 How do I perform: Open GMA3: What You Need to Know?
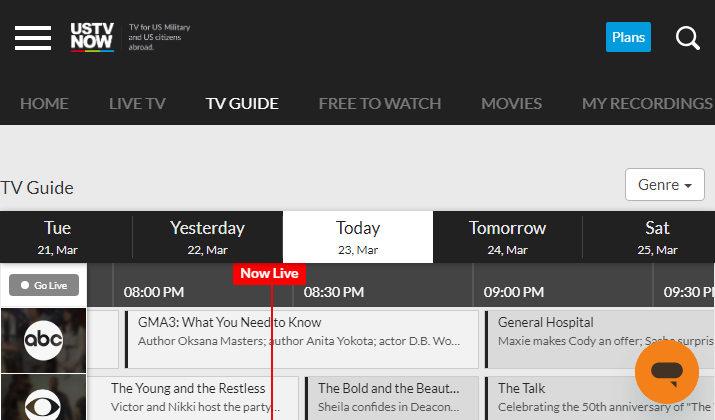pyautogui.click(x=301, y=339)
